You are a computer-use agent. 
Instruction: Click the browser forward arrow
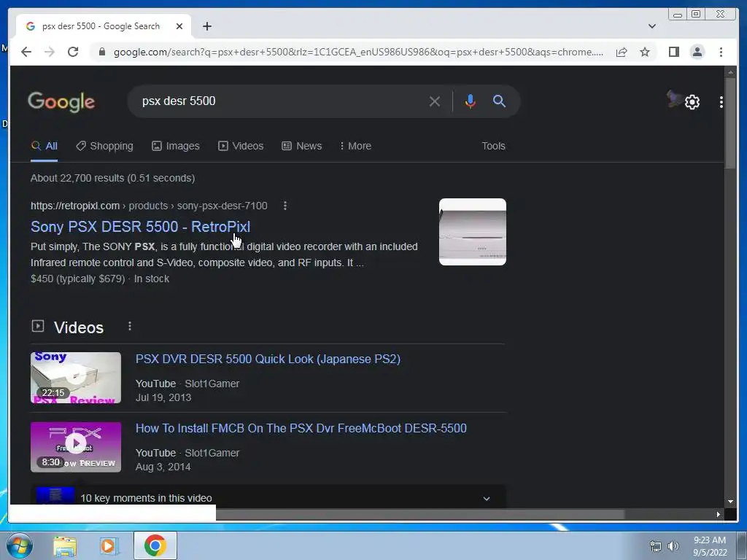[50, 52]
